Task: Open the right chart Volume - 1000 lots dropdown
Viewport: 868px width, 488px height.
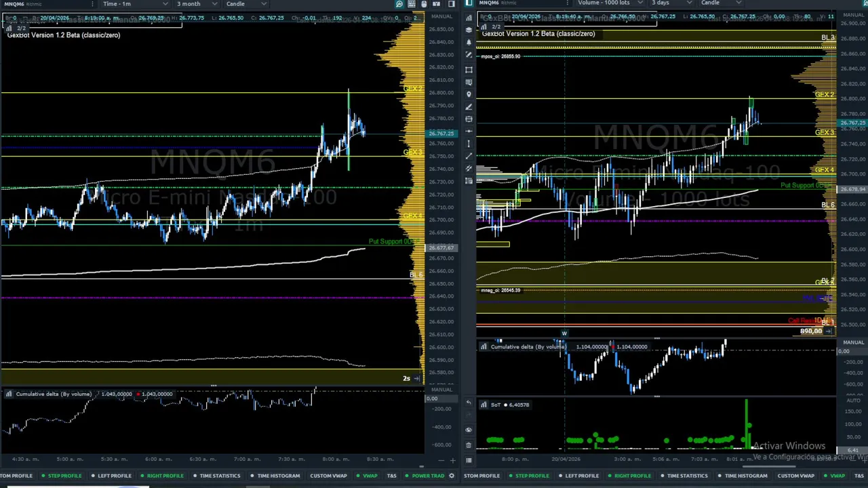Action: point(610,3)
